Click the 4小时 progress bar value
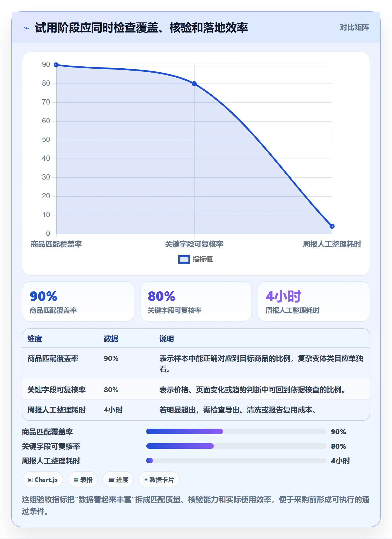The width and height of the screenshot is (392, 539). tap(340, 461)
